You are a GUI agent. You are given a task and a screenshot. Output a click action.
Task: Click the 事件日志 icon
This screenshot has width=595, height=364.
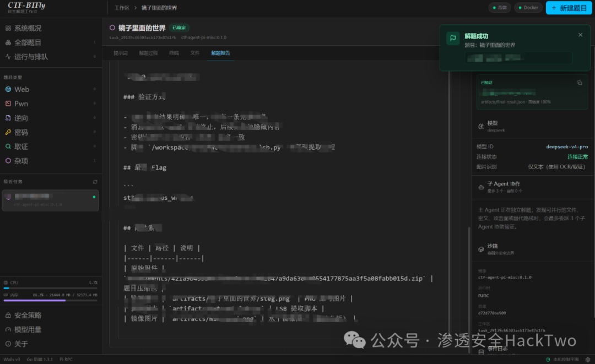(x=481, y=351)
